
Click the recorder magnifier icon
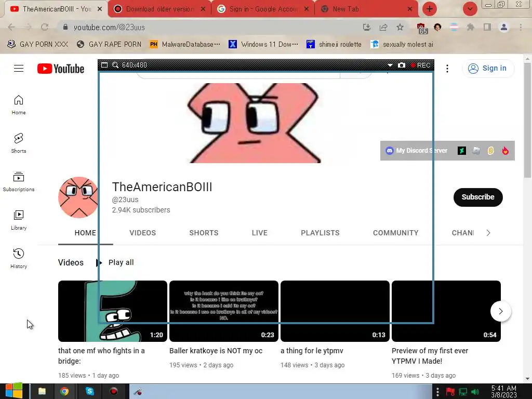[x=115, y=65]
